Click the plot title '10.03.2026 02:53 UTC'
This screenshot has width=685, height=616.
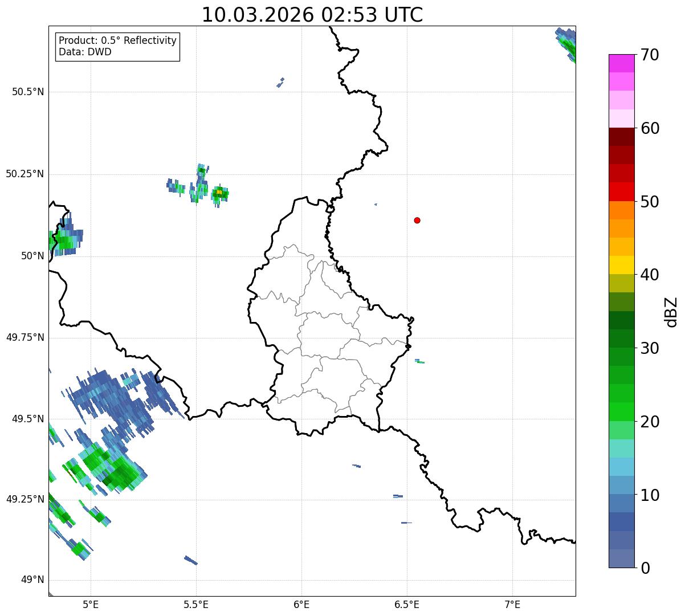tap(312, 15)
